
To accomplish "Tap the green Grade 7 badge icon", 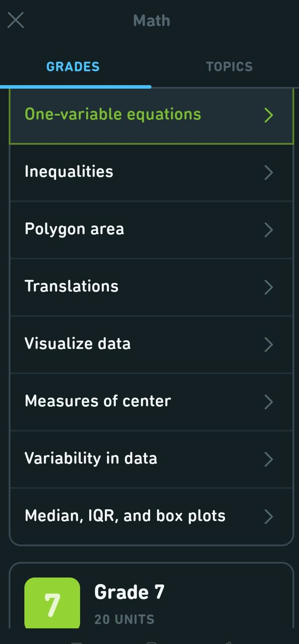I will point(52,603).
